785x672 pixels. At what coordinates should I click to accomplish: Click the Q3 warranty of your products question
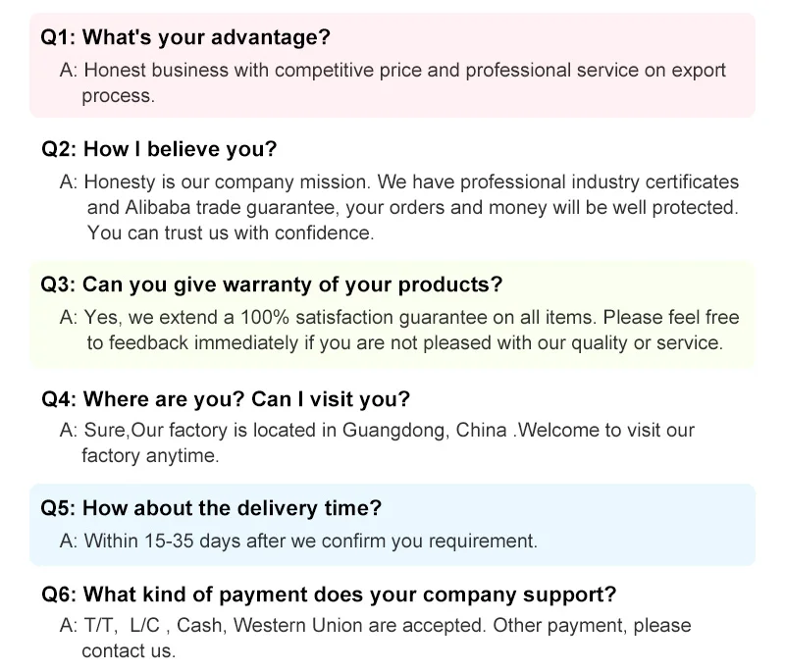pos(272,284)
